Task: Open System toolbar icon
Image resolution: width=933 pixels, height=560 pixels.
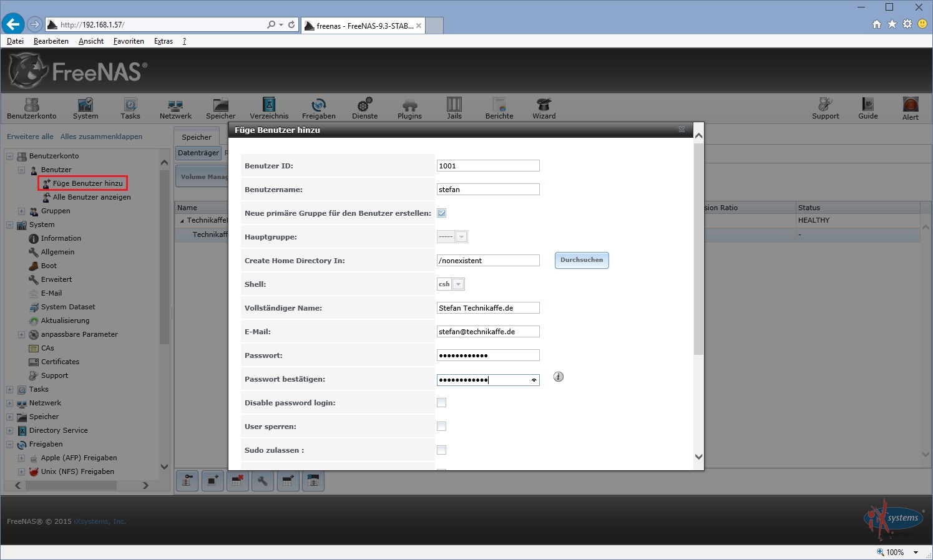Action: tap(85, 108)
